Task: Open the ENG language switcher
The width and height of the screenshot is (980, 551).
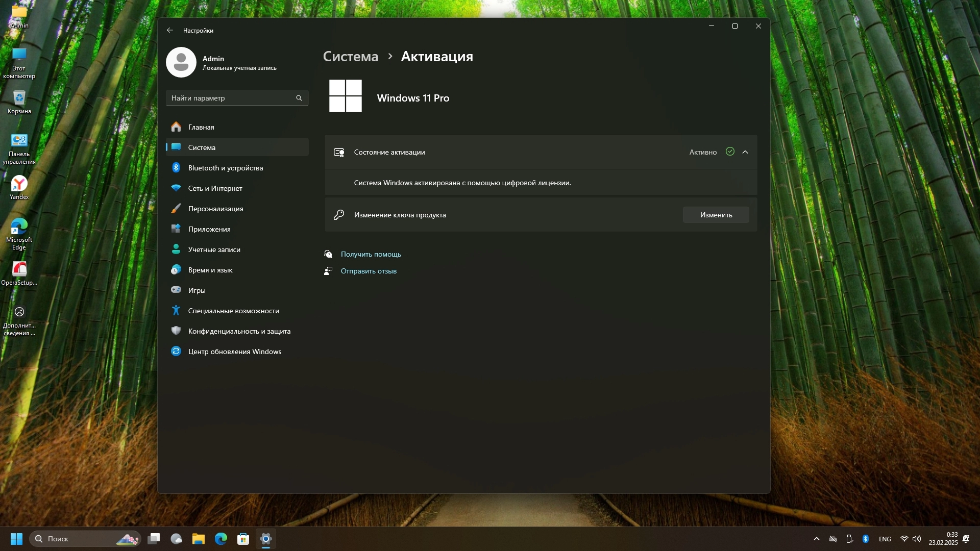Action: 885,539
